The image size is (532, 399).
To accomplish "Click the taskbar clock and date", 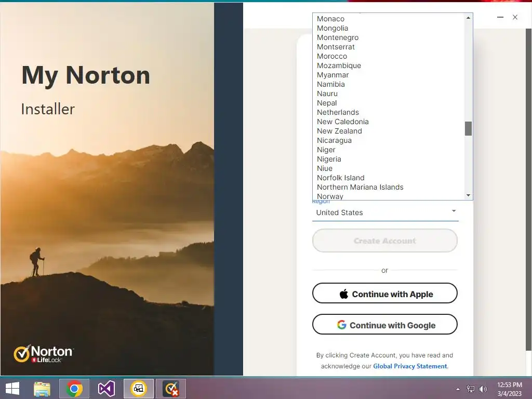I will click(509, 389).
